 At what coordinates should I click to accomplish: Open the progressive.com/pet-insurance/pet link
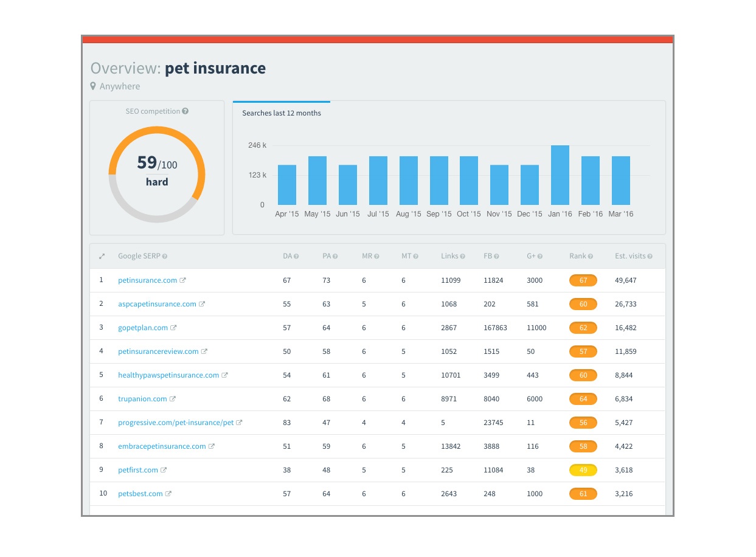tap(176, 423)
